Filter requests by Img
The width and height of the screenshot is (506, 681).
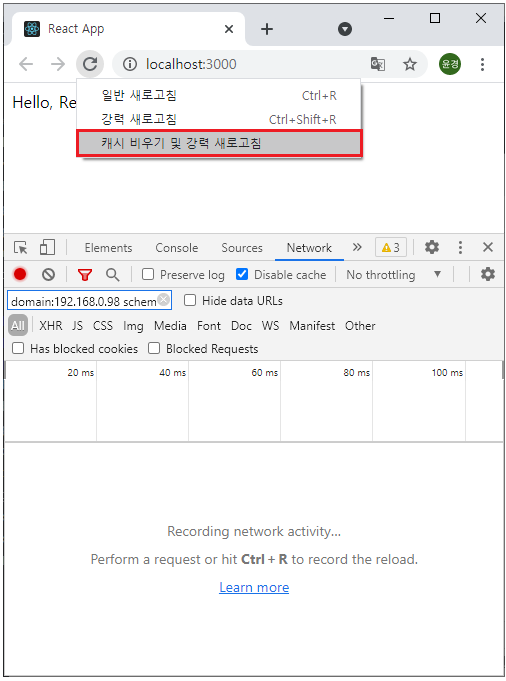coord(133,326)
